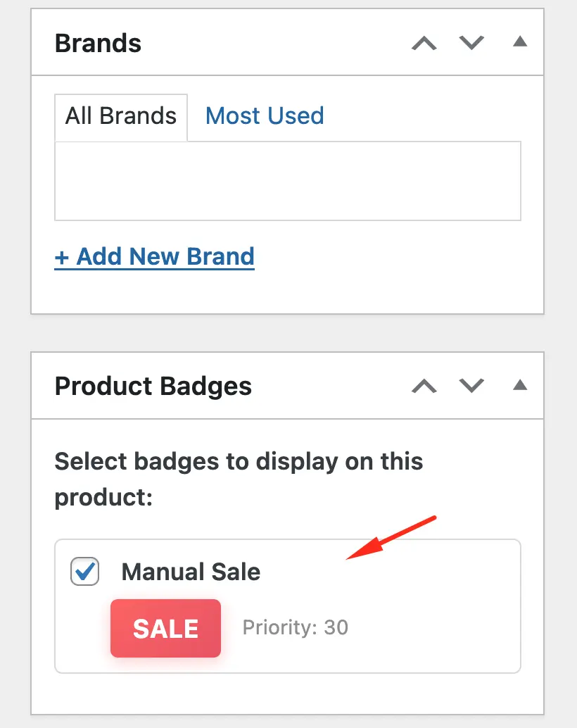Switch to the Most Used tab
Viewport: 577px width, 728px height.
[264, 115]
